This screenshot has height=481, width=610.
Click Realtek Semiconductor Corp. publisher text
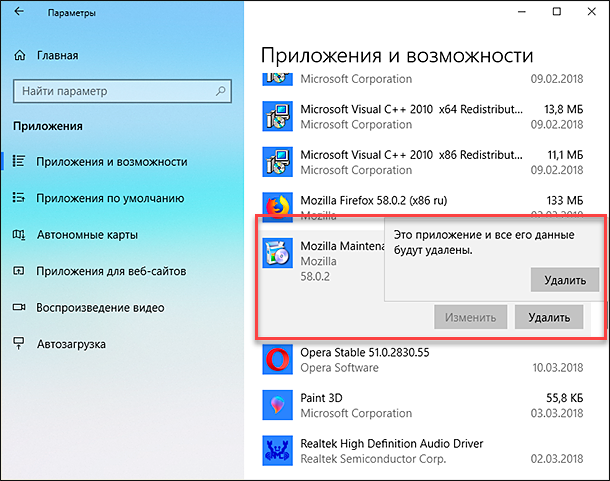pyautogui.click(x=373, y=459)
